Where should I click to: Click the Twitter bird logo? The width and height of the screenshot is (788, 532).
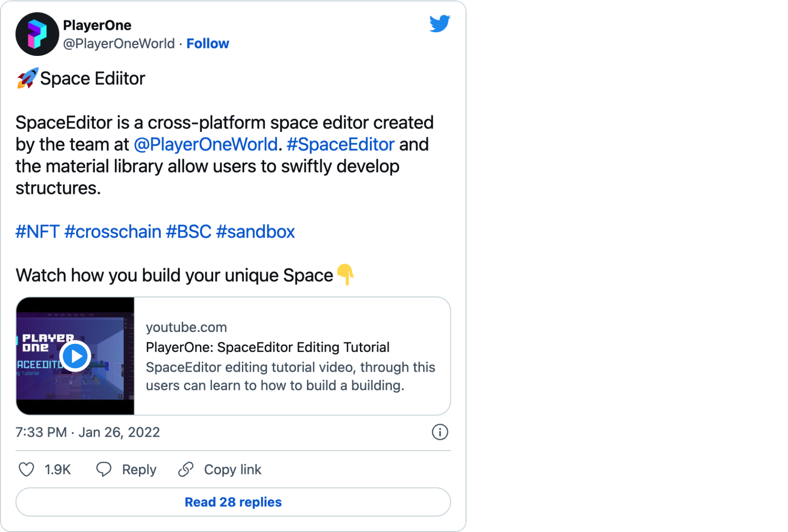(x=439, y=24)
